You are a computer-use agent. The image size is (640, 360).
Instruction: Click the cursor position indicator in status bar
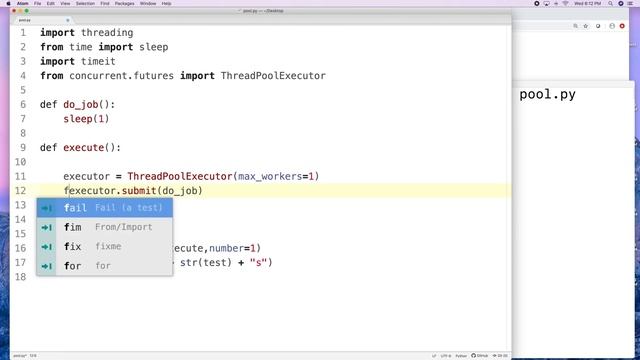pos(33,356)
